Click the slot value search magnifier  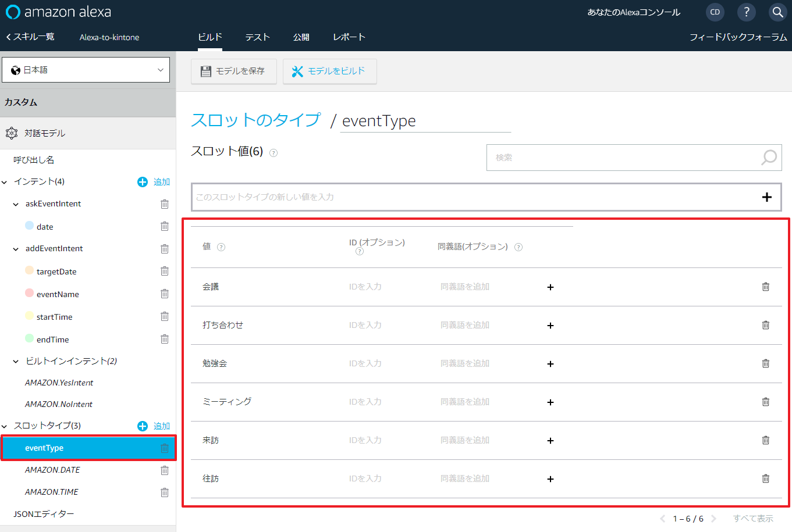769,158
